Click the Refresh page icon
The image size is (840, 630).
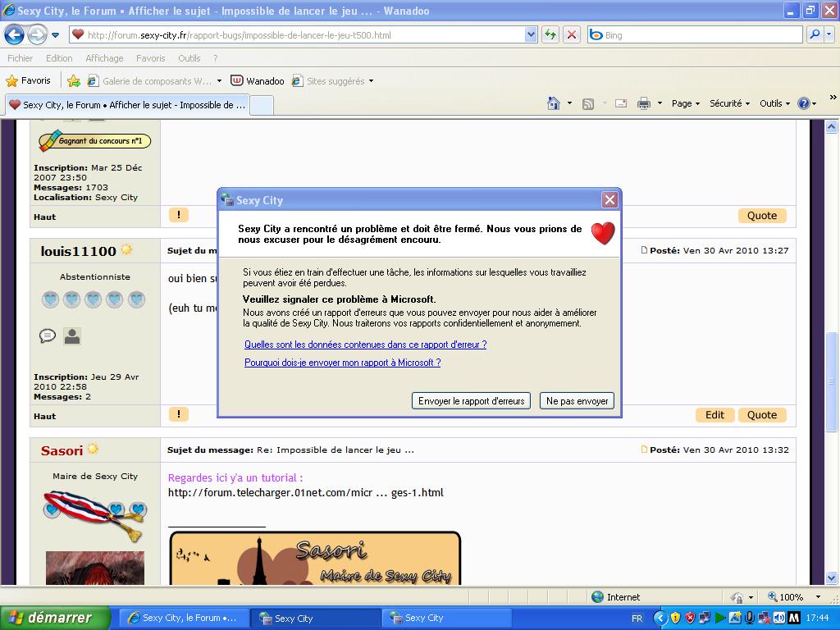pyautogui.click(x=550, y=34)
